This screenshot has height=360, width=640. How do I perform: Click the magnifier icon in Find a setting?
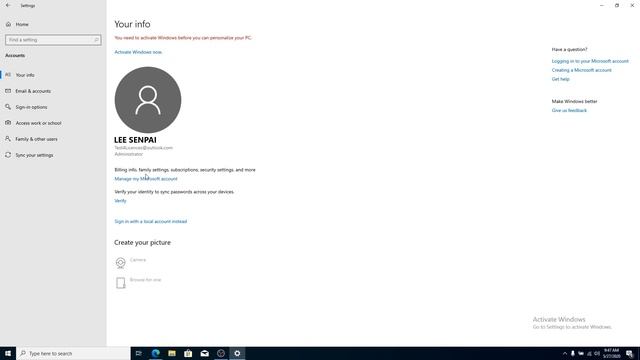(x=96, y=40)
